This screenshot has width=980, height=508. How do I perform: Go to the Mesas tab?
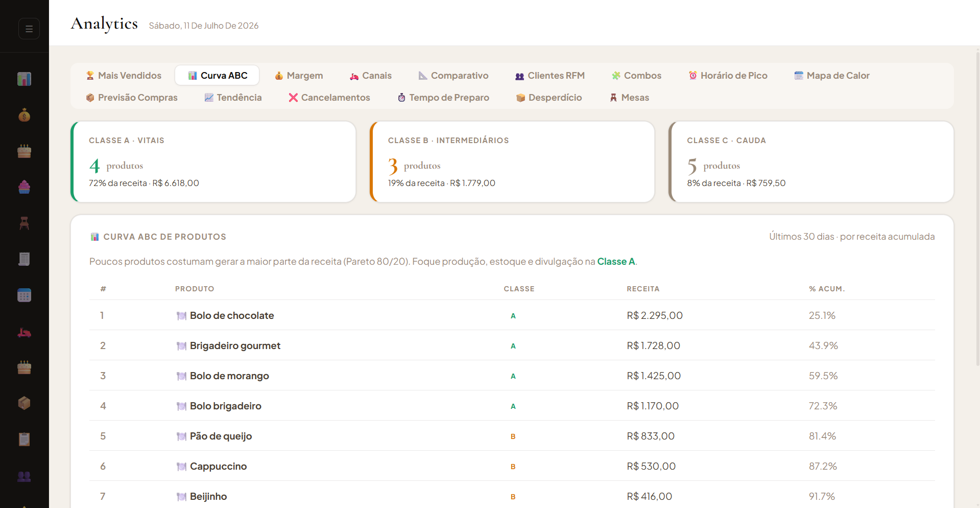click(629, 98)
